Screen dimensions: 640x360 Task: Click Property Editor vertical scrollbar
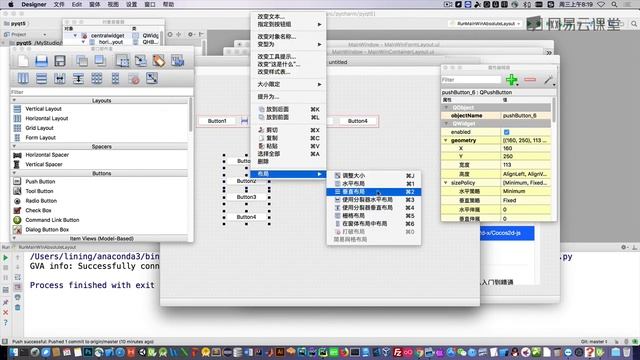point(553,110)
